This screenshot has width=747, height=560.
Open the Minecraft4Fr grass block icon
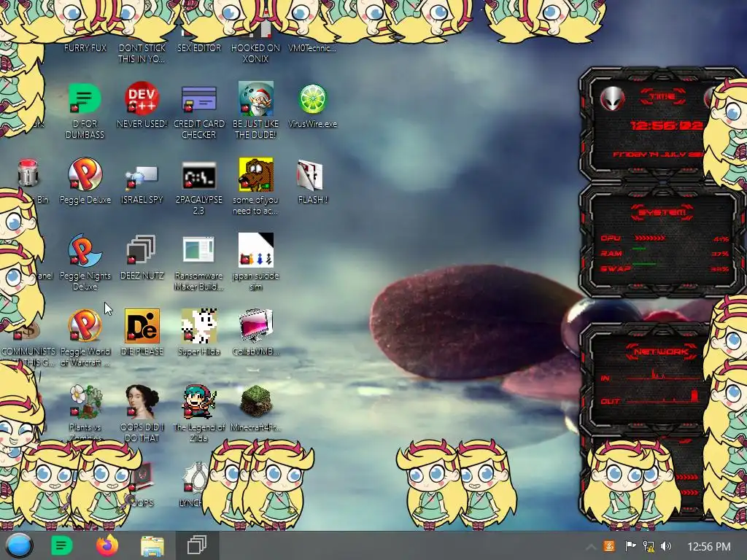(x=256, y=402)
